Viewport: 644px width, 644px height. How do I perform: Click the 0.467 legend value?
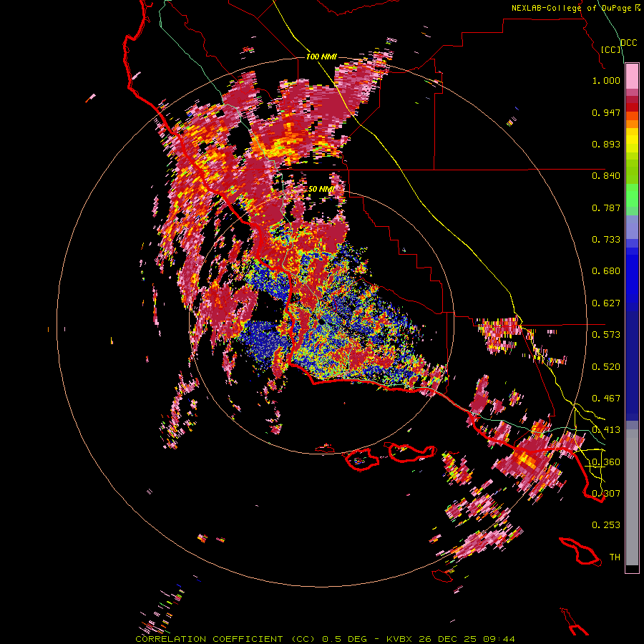click(x=606, y=399)
